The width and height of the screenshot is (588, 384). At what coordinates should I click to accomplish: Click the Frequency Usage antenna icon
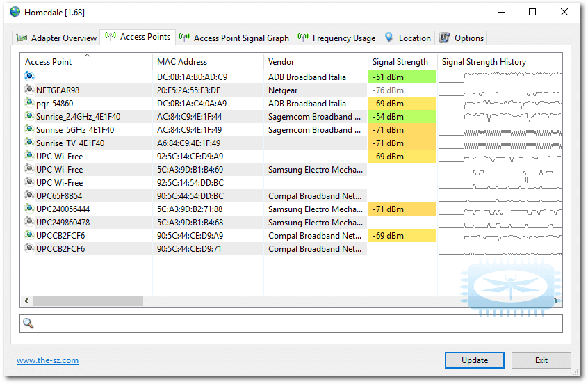(x=303, y=38)
